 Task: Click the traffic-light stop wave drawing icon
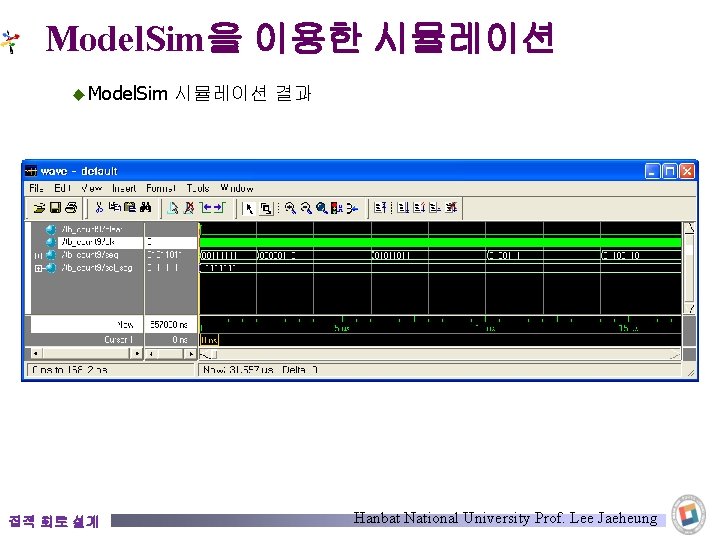[x=337, y=208]
